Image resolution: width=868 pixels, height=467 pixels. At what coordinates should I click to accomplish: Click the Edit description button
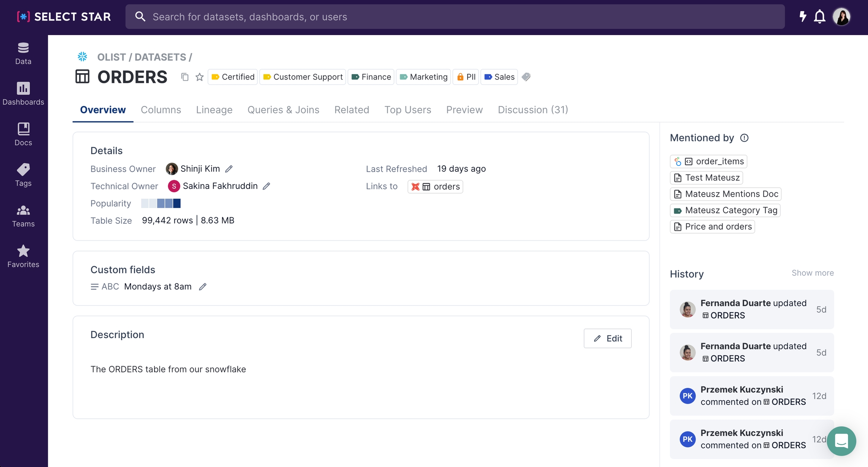tap(607, 338)
